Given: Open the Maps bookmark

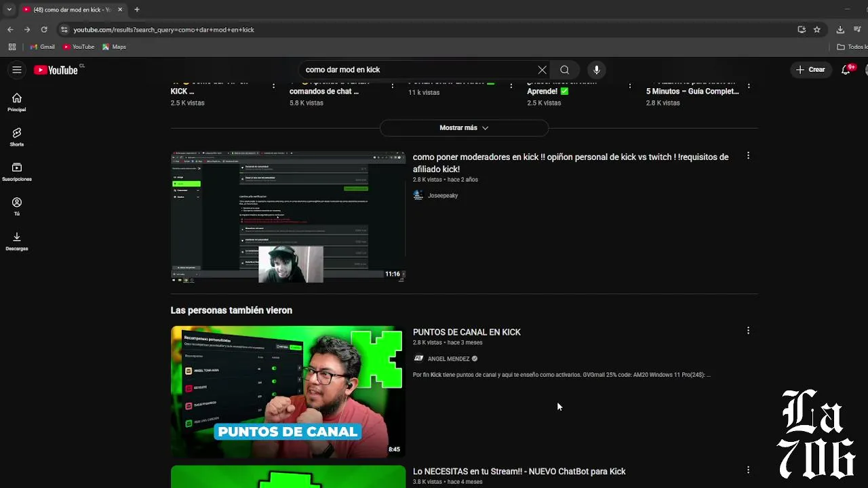Looking at the screenshot, I should click(x=114, y=47).
